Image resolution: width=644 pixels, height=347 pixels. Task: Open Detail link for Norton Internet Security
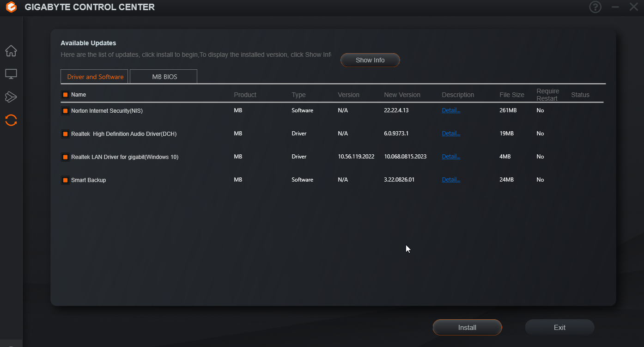[451, 110]
